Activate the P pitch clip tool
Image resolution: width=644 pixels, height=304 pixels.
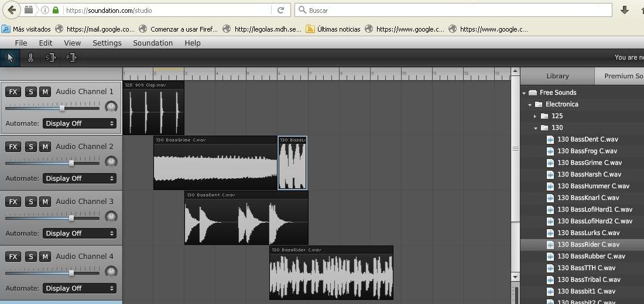[x=71, y=58]
